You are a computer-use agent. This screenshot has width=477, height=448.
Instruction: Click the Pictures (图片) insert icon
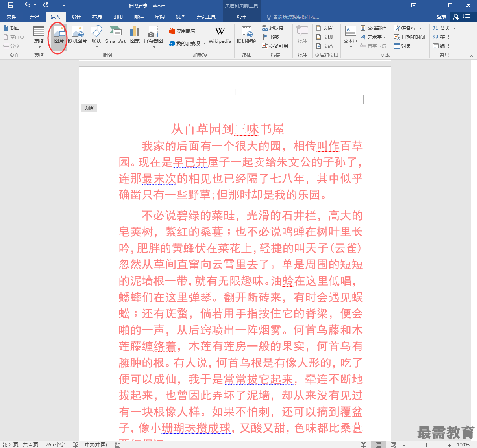click(x=59, y=37)
